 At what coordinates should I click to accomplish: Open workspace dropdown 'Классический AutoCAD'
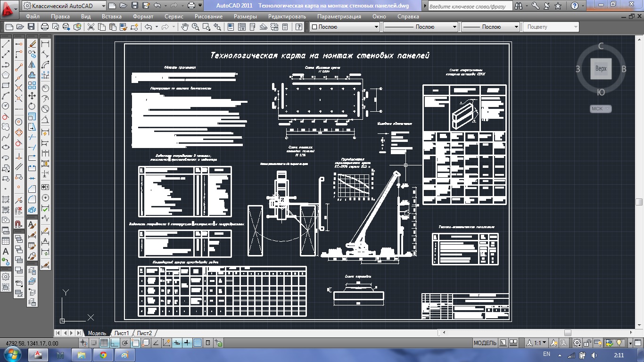click(64, 6)
